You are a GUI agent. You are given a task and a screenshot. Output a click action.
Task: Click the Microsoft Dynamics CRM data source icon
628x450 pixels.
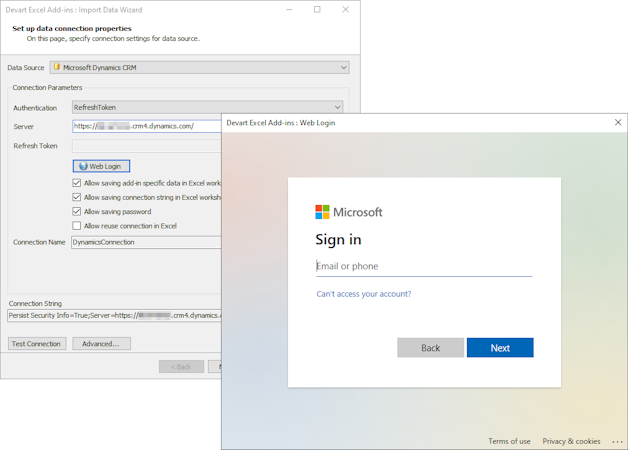pyautogui.click(x=57, y=67)
